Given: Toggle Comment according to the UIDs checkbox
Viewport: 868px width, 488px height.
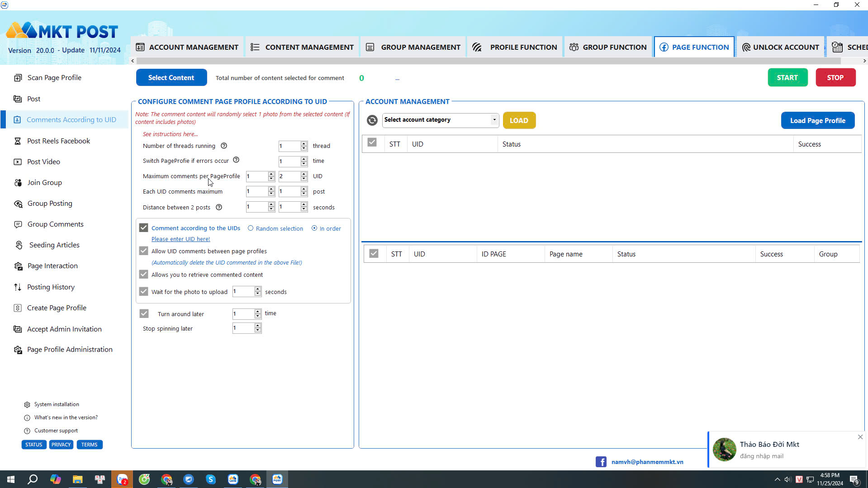Looking at the screenshot, I should coord(144,227).
